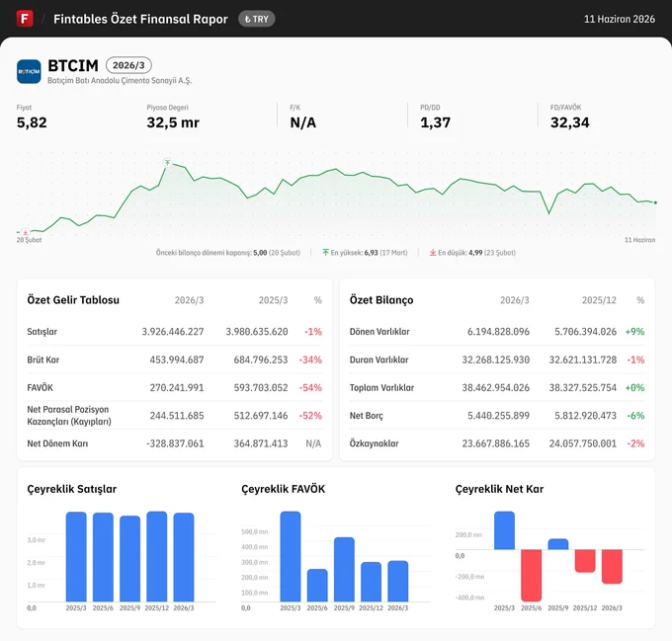This screenshot has width=672, height=641.
Task: Click the Dönen Varlıklar change +9%
Action: [634, 332]
